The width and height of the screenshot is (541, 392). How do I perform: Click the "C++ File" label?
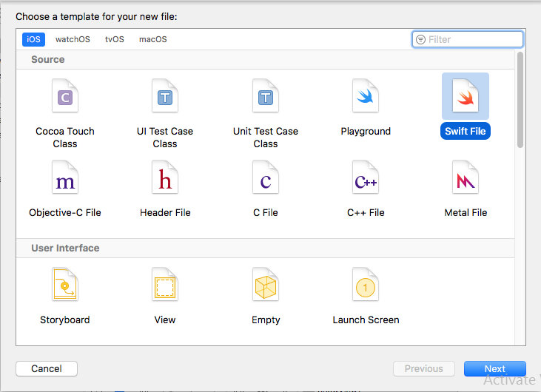[x=366, y=212]
